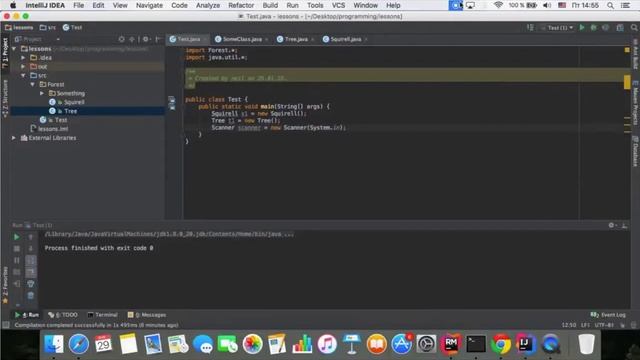The image size is (640, 360).
Task: Open the VCS menu
Action: point(338,5)
